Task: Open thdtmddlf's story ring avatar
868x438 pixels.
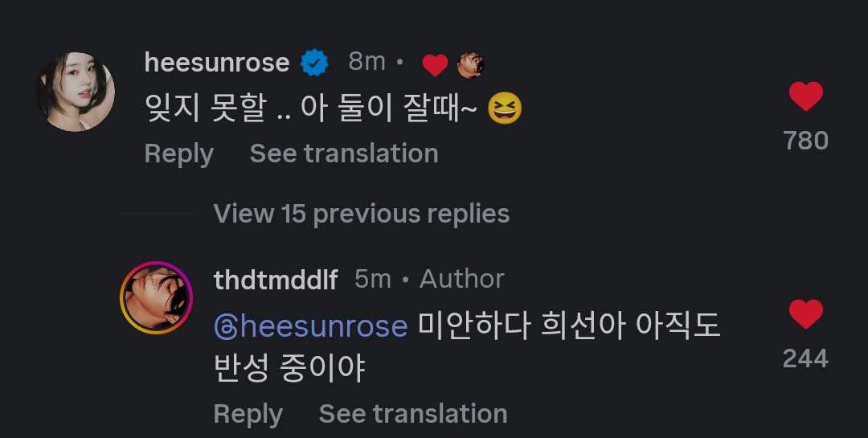Action: coord(156,297)
